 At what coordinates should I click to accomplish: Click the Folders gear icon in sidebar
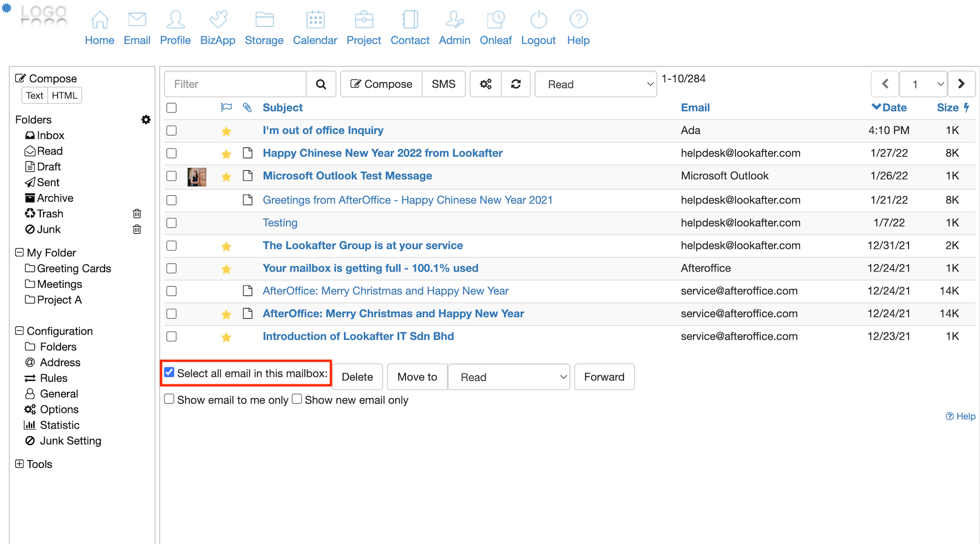click(146, 120)
